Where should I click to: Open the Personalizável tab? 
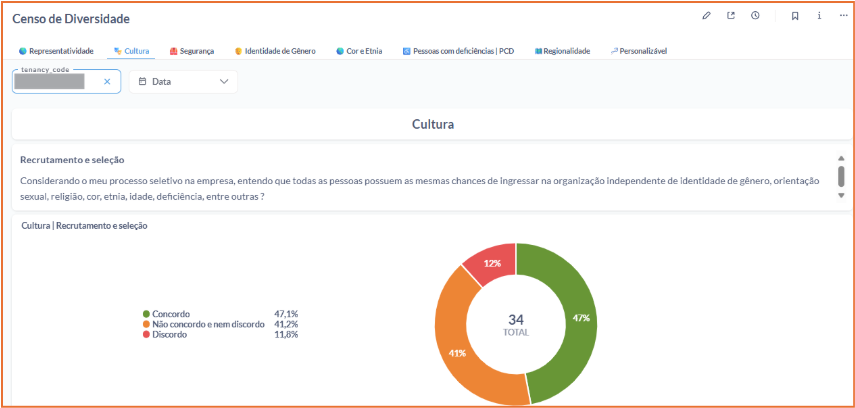pos(638,50)
